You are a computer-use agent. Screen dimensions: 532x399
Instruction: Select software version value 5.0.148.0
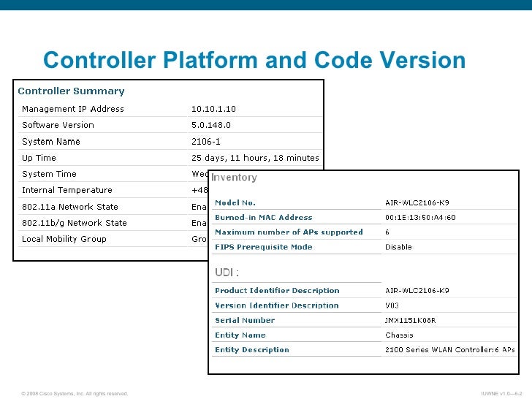(211, 125)
